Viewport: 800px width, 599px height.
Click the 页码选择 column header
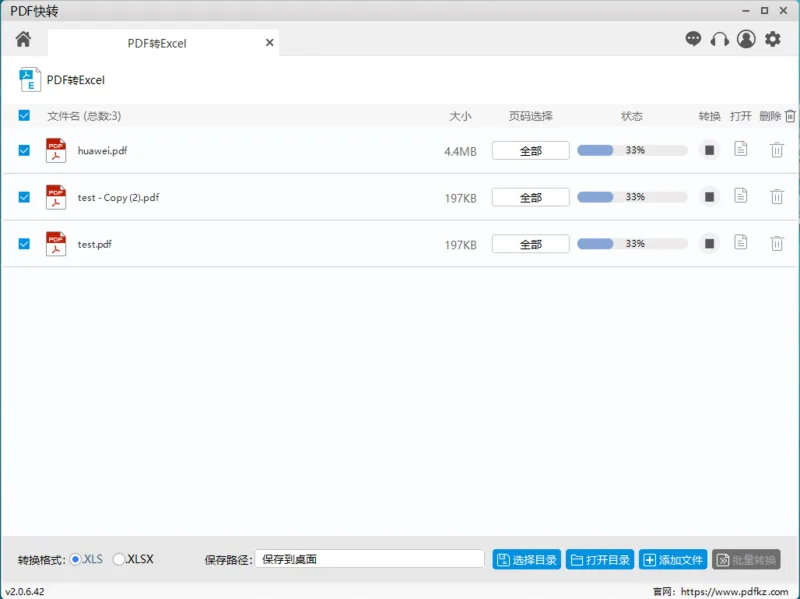click(x=531, y=116)
